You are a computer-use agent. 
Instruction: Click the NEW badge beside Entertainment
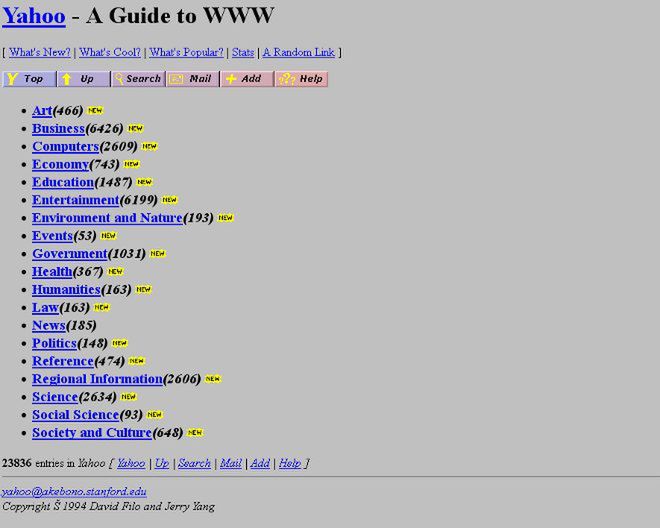click(x=170, y=200)
